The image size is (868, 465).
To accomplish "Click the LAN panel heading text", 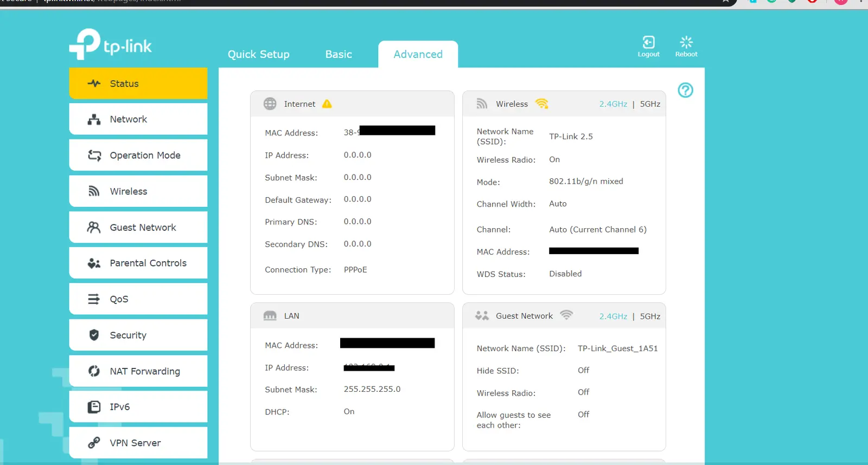I will pos(291,316).
